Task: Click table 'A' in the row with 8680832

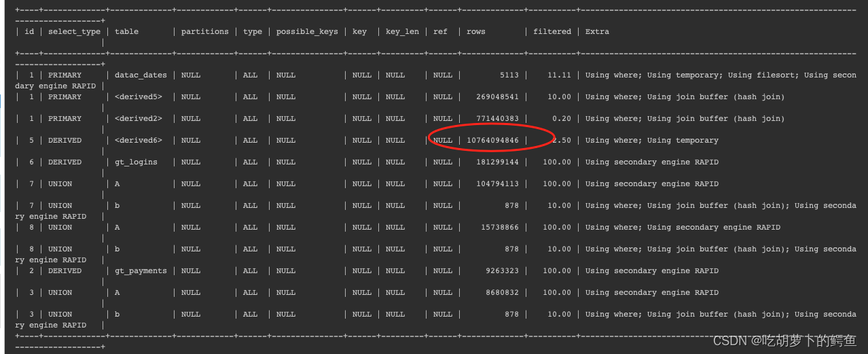Action: tap(117, 293)
